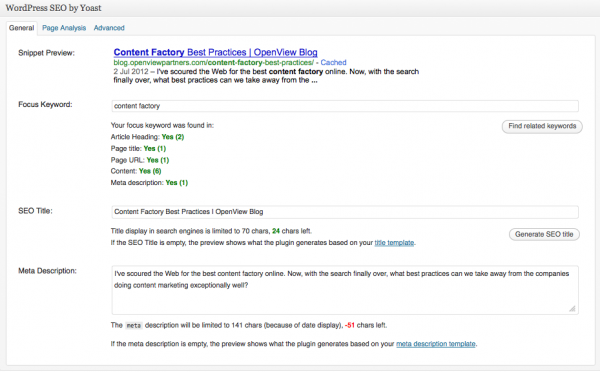
Task: Click the Page title: Yes (1) result
Action: pyautogui.click(x=138, y=148)
